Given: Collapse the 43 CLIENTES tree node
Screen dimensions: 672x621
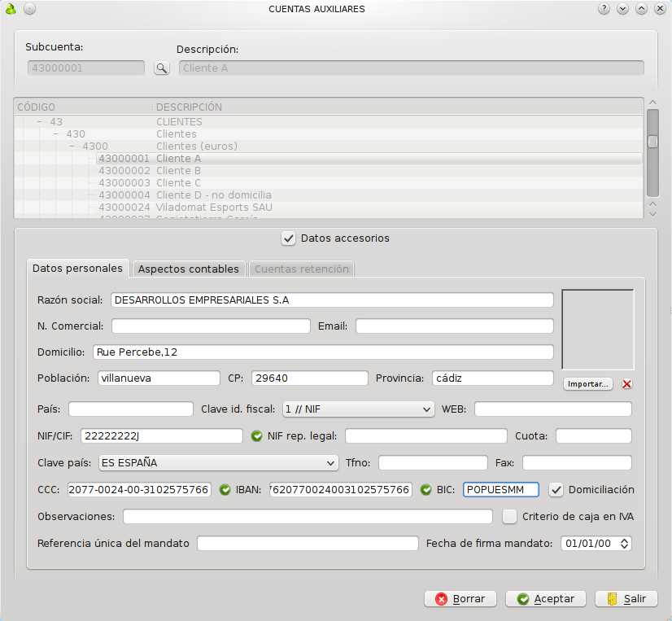Looking at the screenshot, I should click(x=40, y=122).
